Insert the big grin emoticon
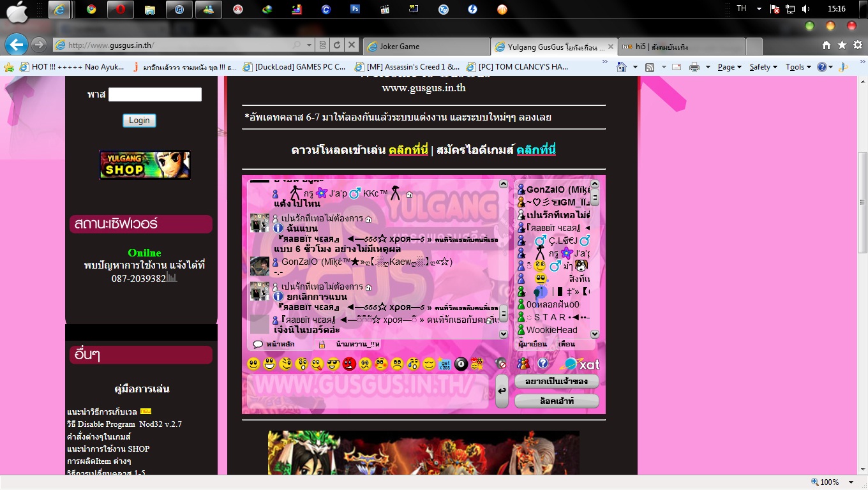Viewport: 868px width, 490px height. (269, 364)
